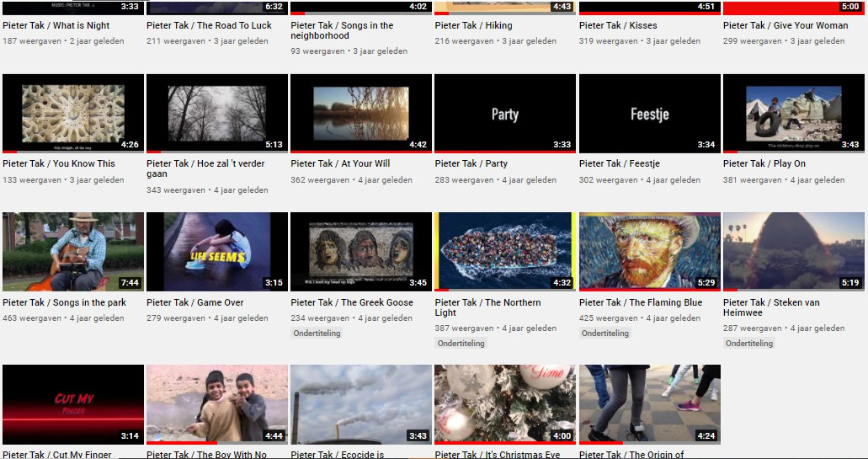
Task: Open the 'Feestje' video thumbnail
Action: pos(649,114)
